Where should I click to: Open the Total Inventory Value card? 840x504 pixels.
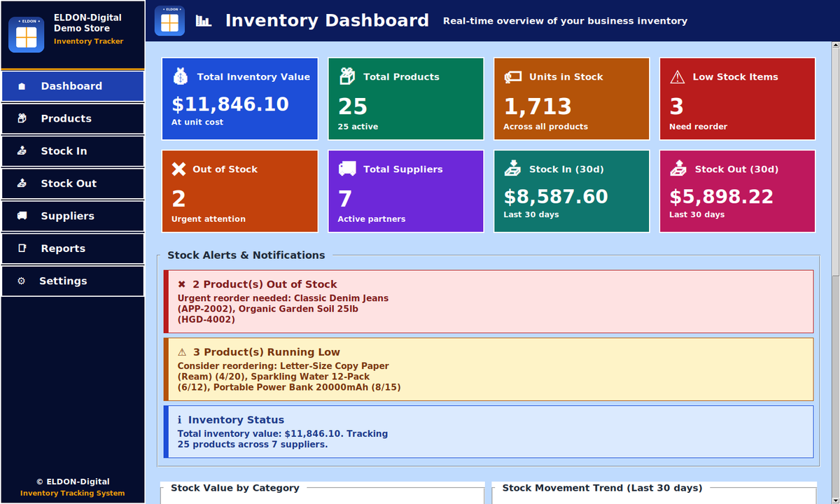pyautogui.click(x=240, y=99)
